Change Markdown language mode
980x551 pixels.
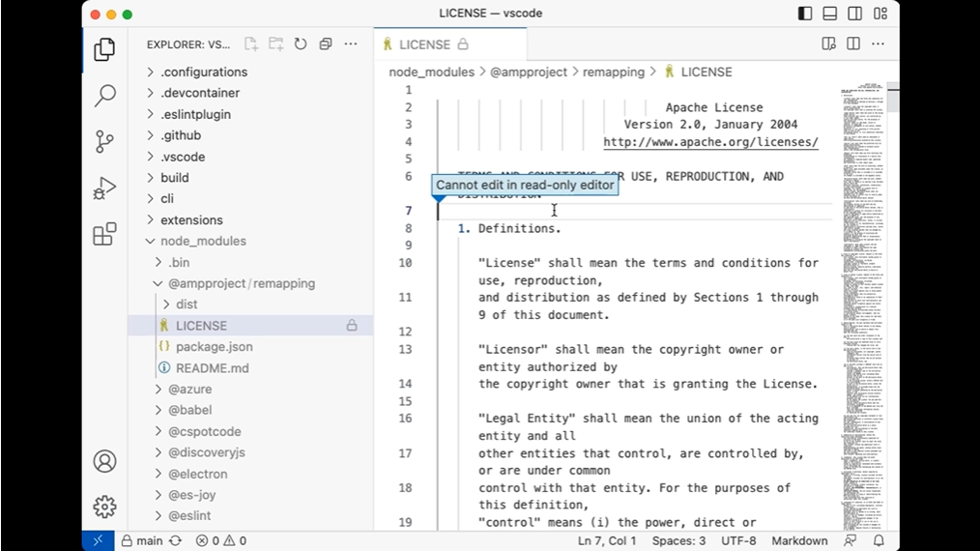[x=799, y=540]
